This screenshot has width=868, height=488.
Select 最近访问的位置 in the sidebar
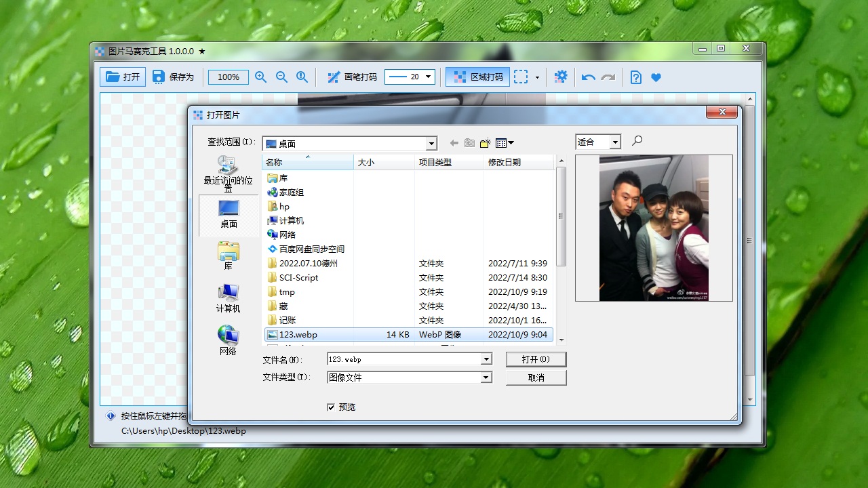click(x=228, y=175)
